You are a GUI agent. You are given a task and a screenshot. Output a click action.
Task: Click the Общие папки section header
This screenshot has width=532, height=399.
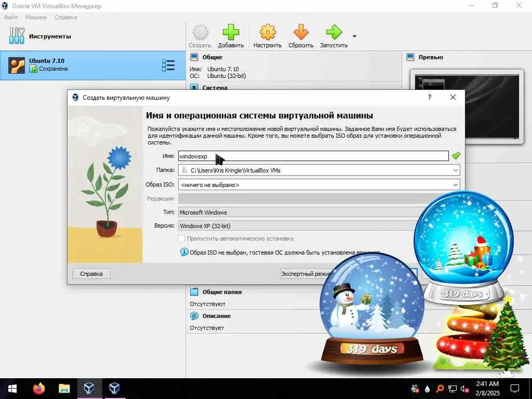pos(222,292)
